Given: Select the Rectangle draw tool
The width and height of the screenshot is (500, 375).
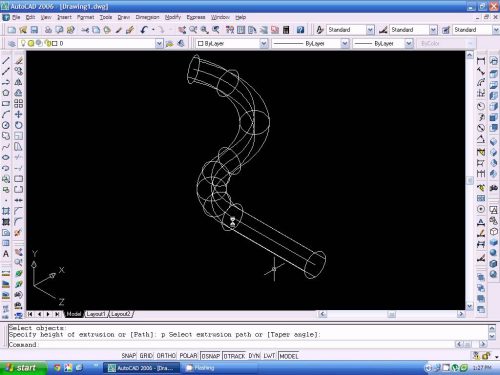Looking at the screenshot, I should click(x=6, y=104).
